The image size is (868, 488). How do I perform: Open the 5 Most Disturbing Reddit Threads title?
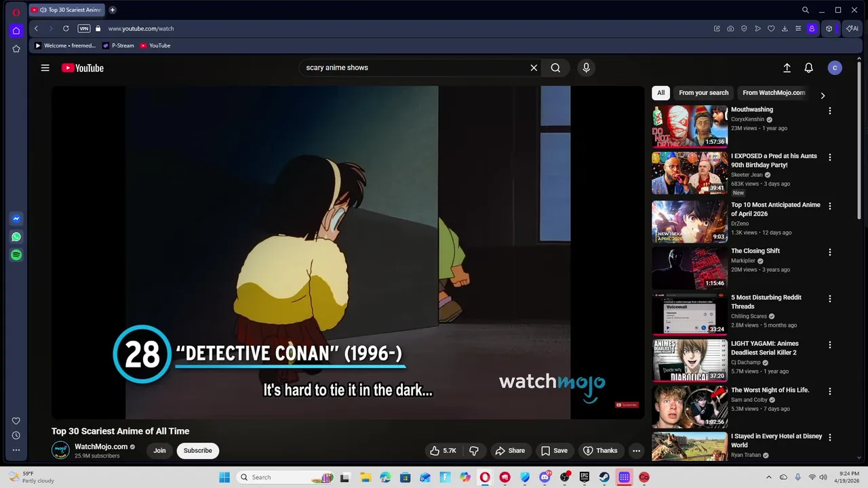tap(766, 302)
